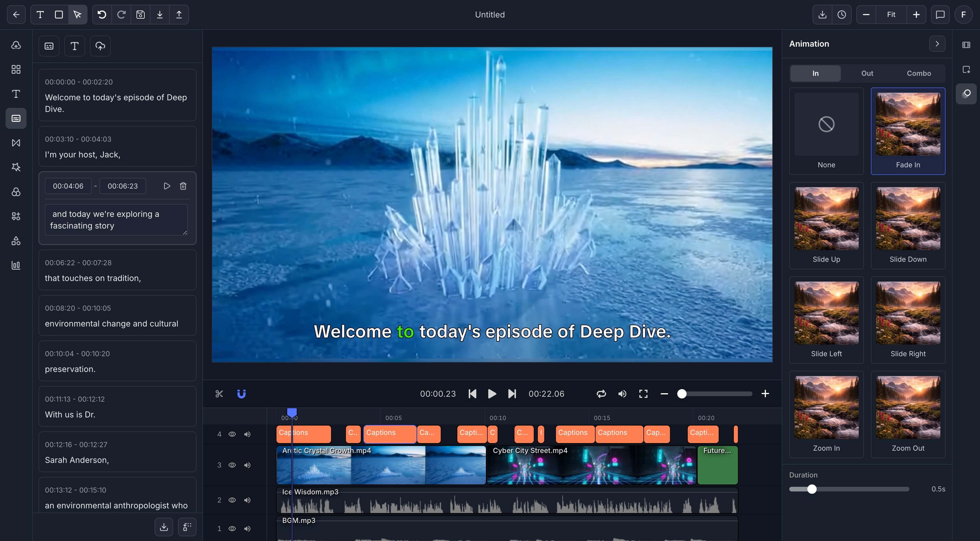Image resolution: width=980 pixels, height=541 pixels.
Task: Click the scissors split tool
Action: pyautogui.click(x=219, y=394)
